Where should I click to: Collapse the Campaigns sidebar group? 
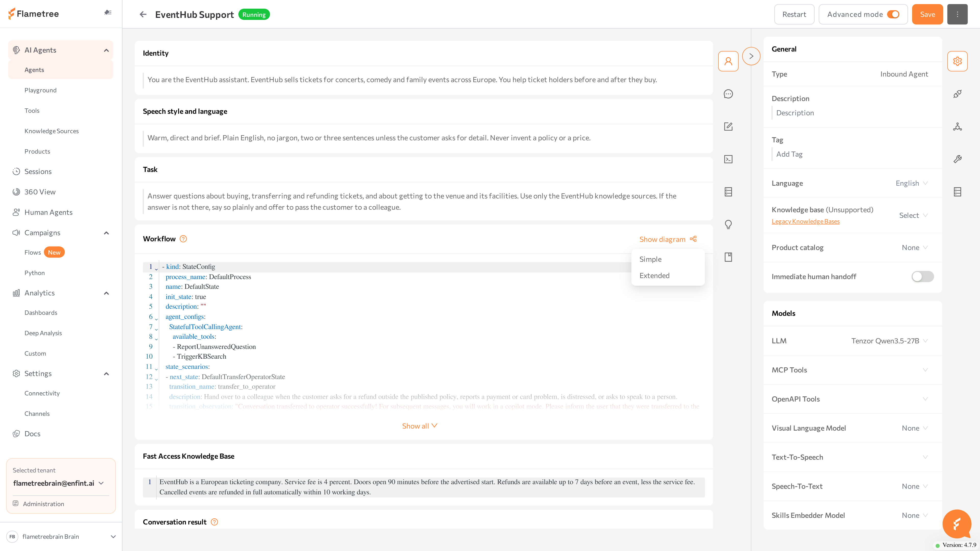click(106, 233)
